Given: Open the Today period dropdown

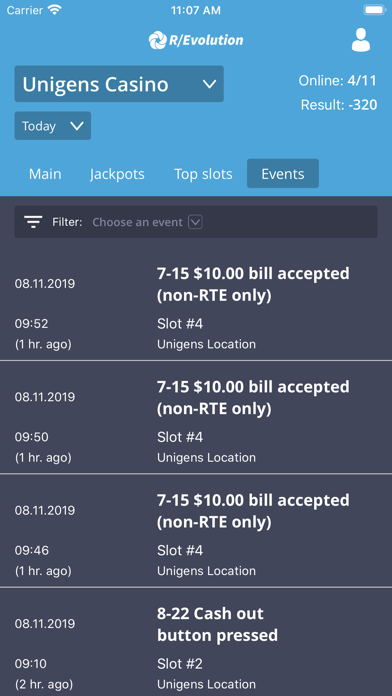Looking at the screenshot, I should point(53,126).
